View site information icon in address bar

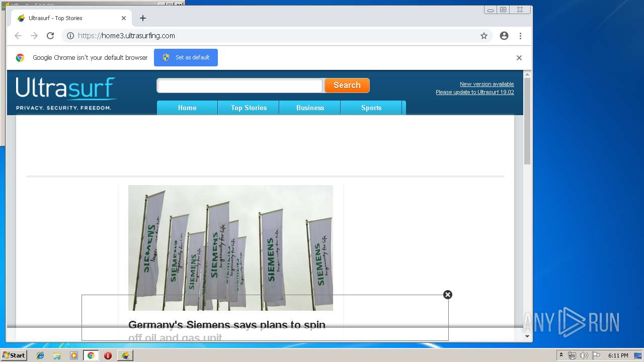[70, 36]
